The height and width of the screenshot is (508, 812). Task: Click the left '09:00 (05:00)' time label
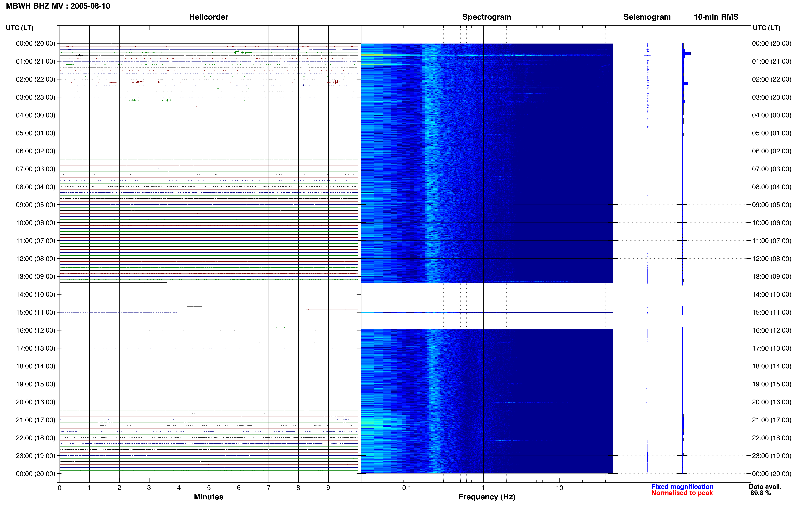(x=36, y=205)
